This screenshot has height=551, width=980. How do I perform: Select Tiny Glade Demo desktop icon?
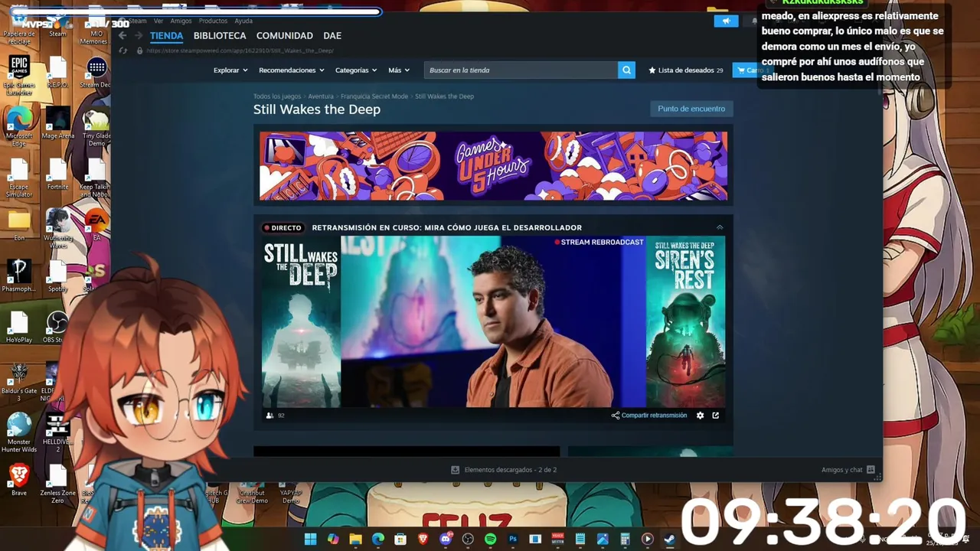pyautogui.click(x=96, y=127)
